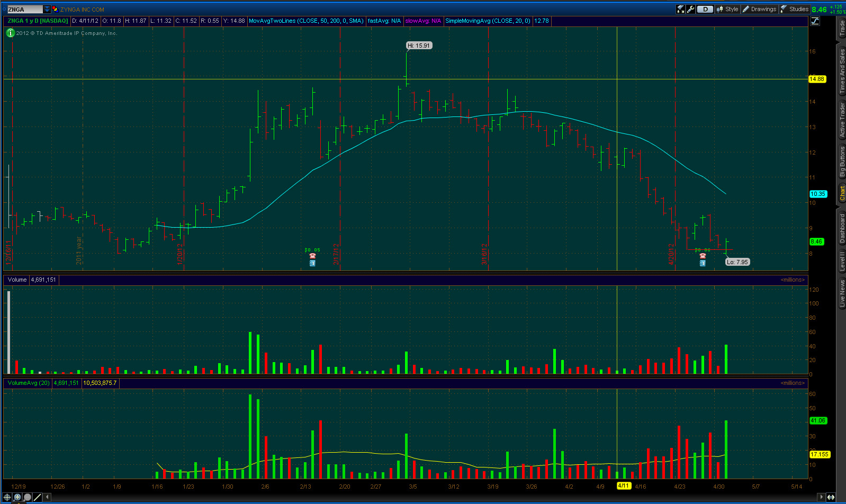Open the quick study edit flask icon
The width and height of the screenshot is (846, 504).
click(x=681, y=9)
